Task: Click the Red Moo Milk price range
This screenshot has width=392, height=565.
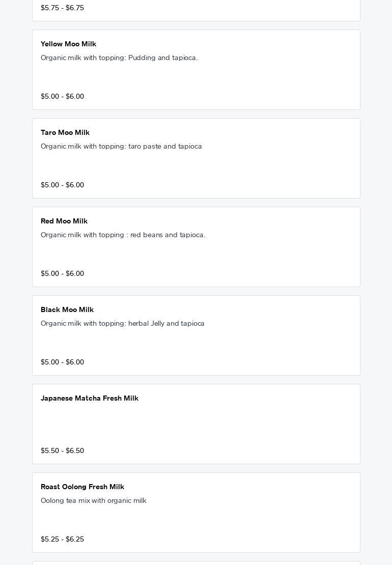Action: [62, 274]
